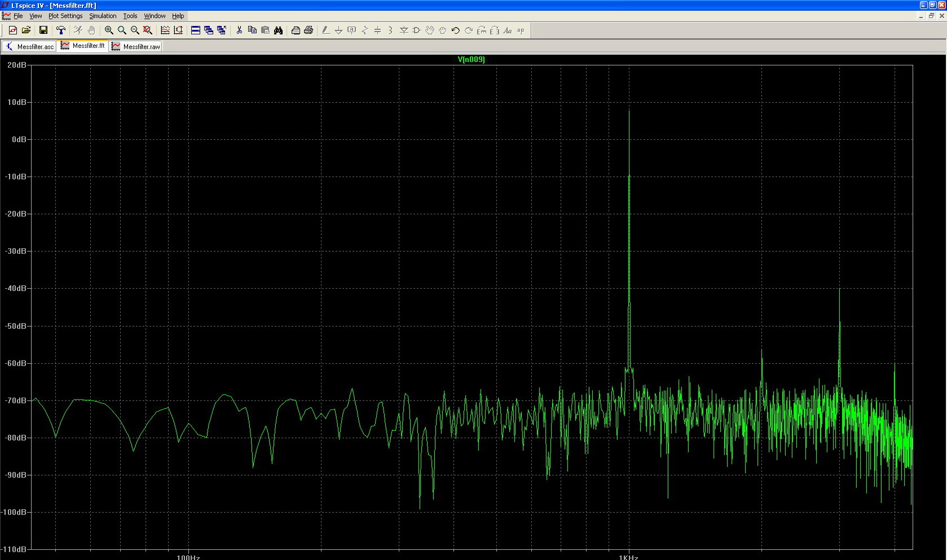The image size is (947, 560).
Task: Click the -60dB axis label
Action: coord(15,363)
